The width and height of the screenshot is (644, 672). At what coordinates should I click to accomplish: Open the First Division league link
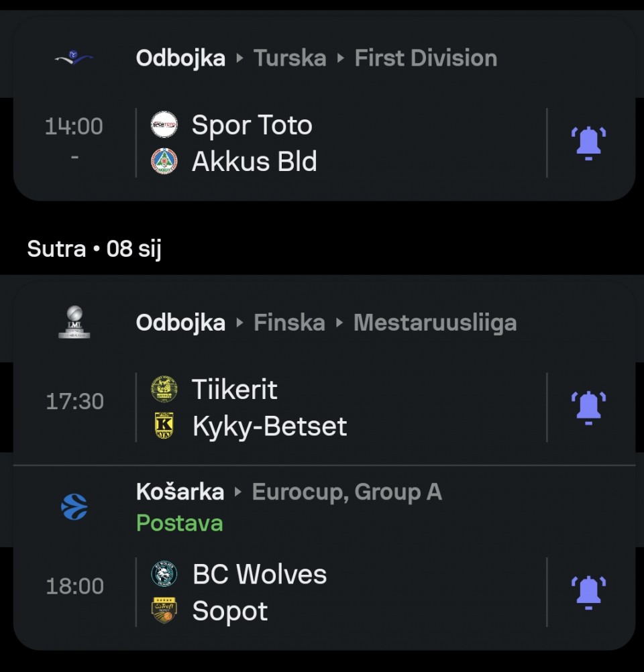pos(425,58)
